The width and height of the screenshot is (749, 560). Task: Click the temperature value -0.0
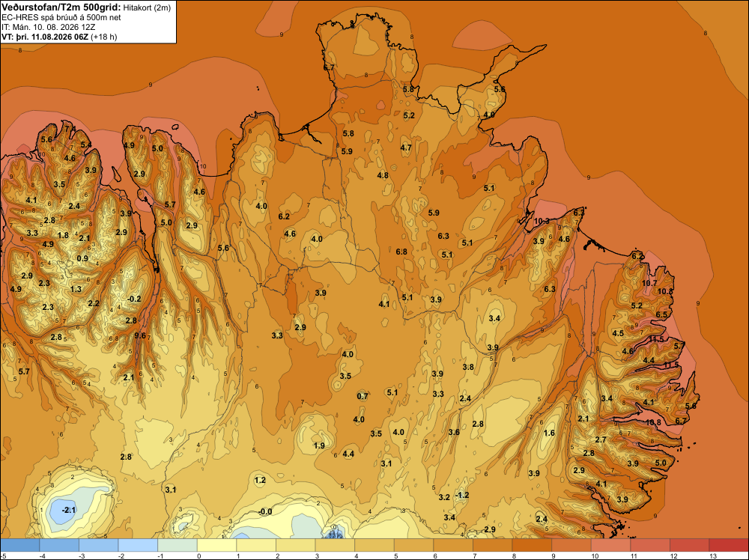[265, 512]
